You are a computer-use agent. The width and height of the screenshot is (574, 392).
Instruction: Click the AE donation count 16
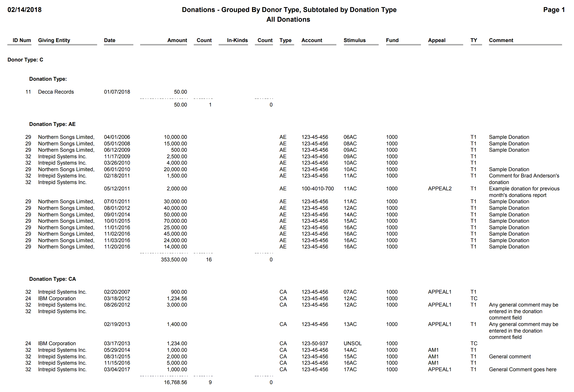pos(209,260)
